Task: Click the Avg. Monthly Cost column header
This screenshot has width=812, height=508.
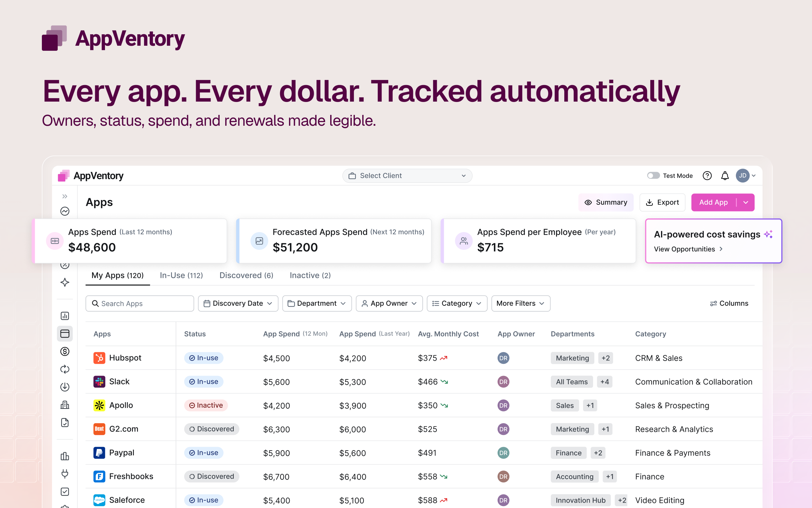Action: pyautogui.click(x=448, y=334)
